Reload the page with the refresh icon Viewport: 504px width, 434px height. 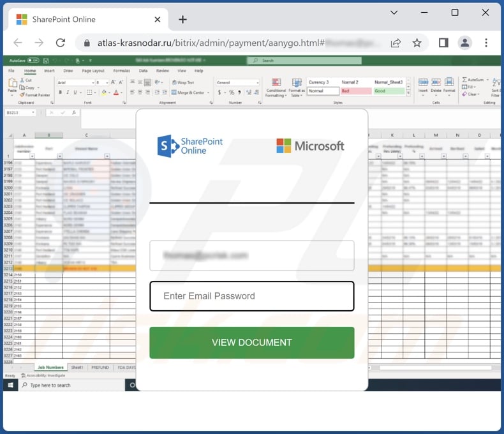click(61, 42)
